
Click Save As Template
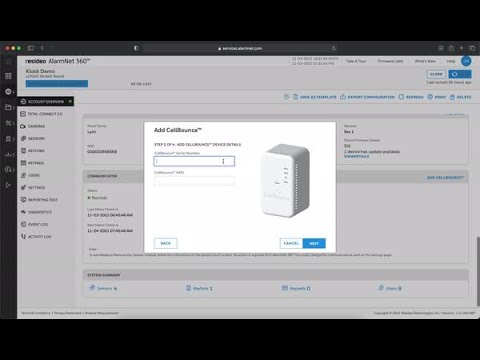pyautogui.click(x=315, y=97)
